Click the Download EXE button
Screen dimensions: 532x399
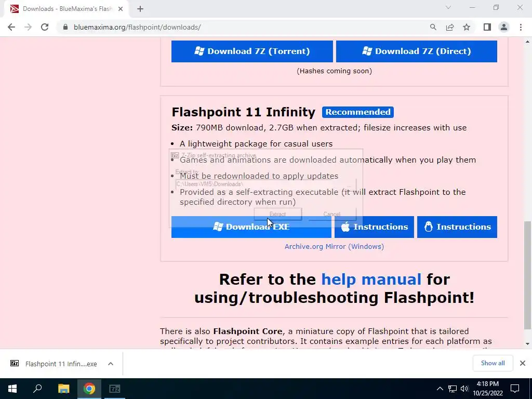(251, 227)
